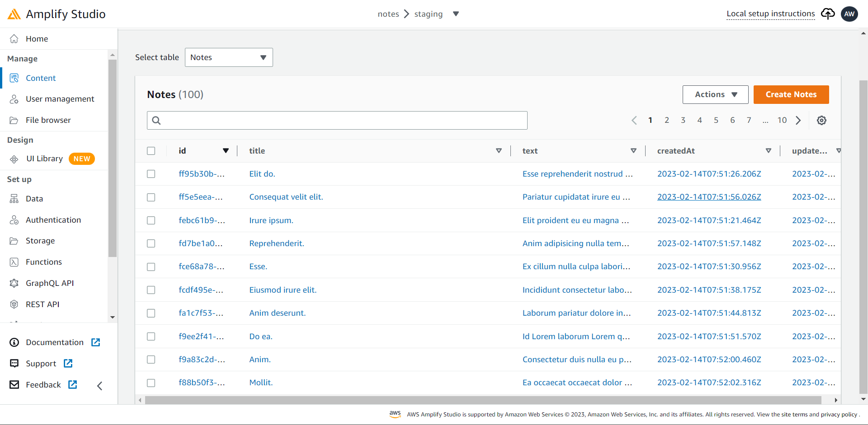Click the User management icon
Image resolution: width=868 pixels, height=425 pixels.
click(14, 99)
